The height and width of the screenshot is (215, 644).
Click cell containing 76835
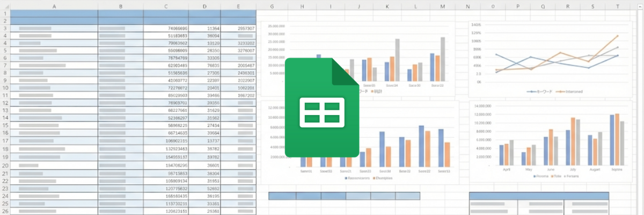tap(204, 65)
